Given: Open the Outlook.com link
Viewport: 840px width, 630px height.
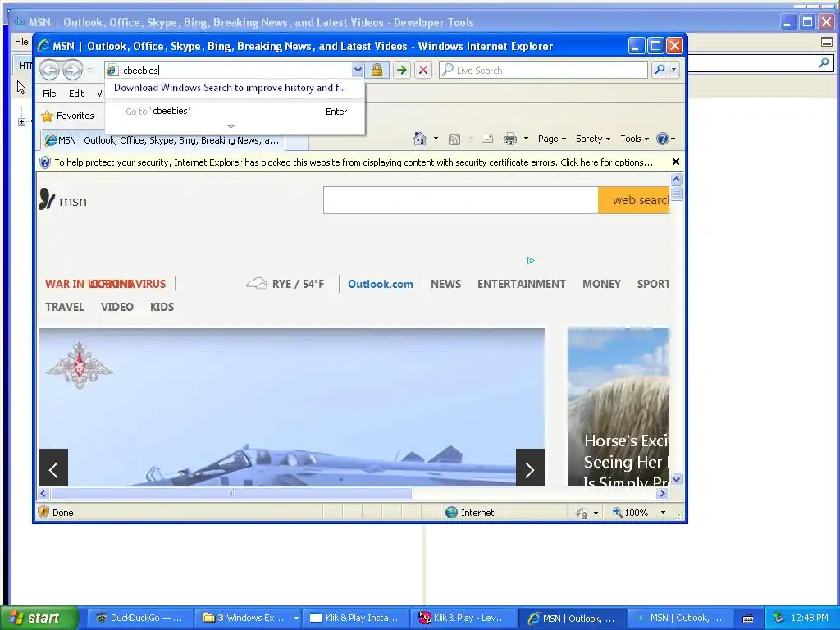Looking at the screenshot, I should coord(381,284).
